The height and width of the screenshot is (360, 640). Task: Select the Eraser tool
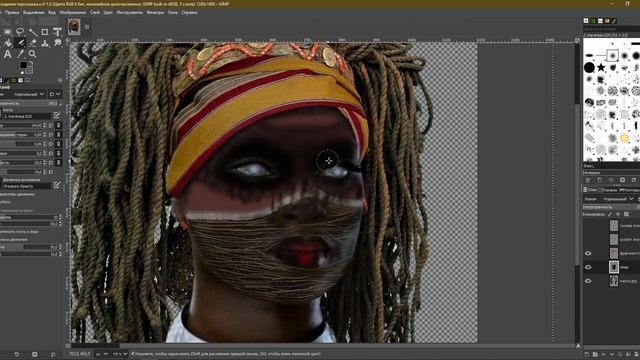[32, 42]
